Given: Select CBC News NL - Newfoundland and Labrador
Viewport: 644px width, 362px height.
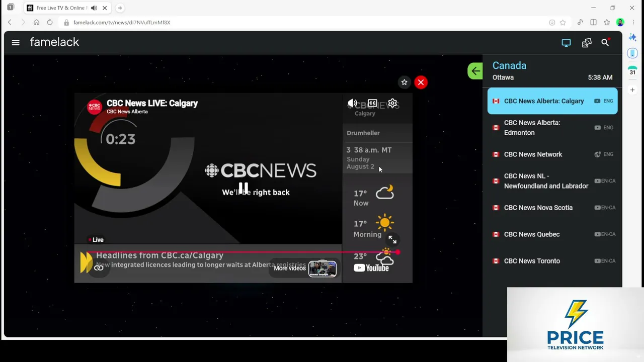Looking at the screenshot, I should pos(552,181).
